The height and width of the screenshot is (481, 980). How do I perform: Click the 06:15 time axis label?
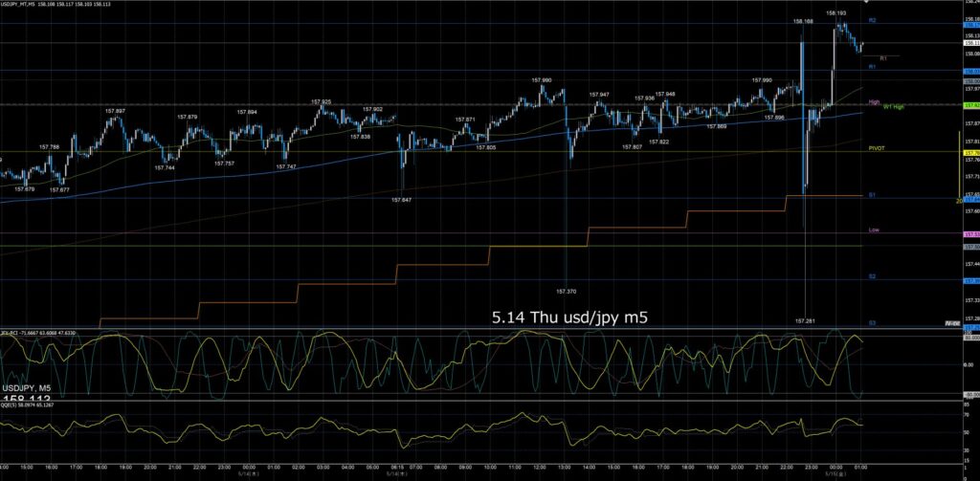coord(397,467)
